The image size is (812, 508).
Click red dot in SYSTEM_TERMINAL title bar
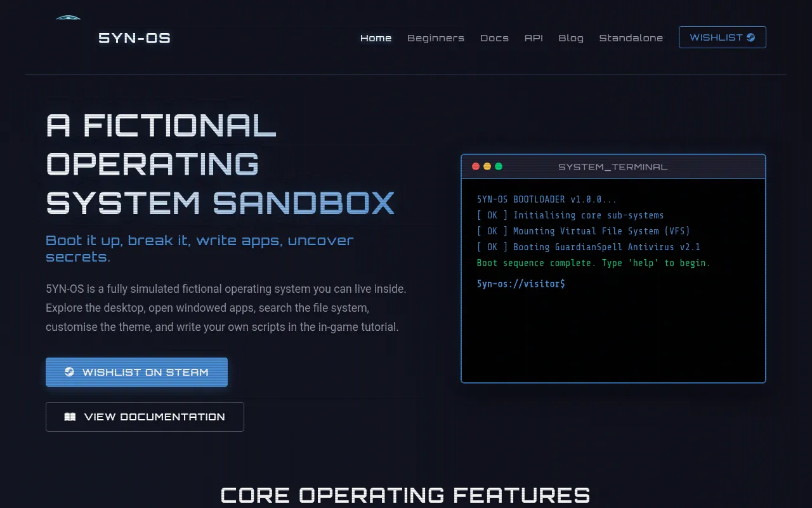(x=476, y=166)
